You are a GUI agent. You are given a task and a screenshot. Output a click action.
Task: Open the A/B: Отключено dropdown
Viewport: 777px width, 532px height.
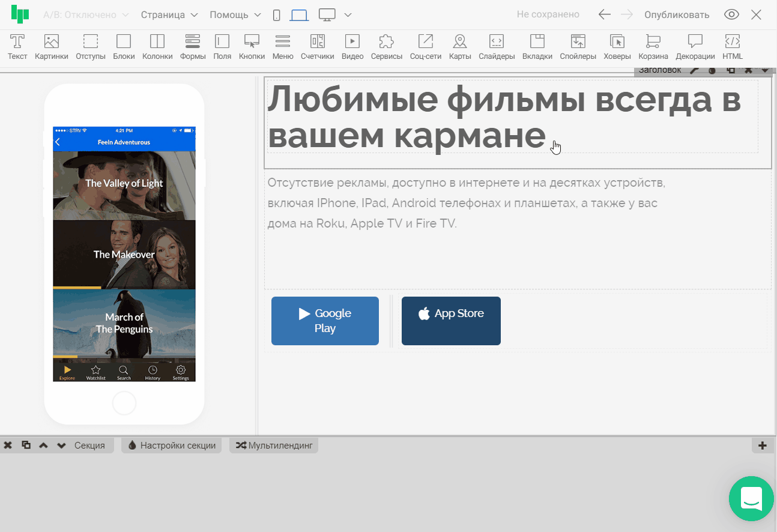tap(86, 15)
